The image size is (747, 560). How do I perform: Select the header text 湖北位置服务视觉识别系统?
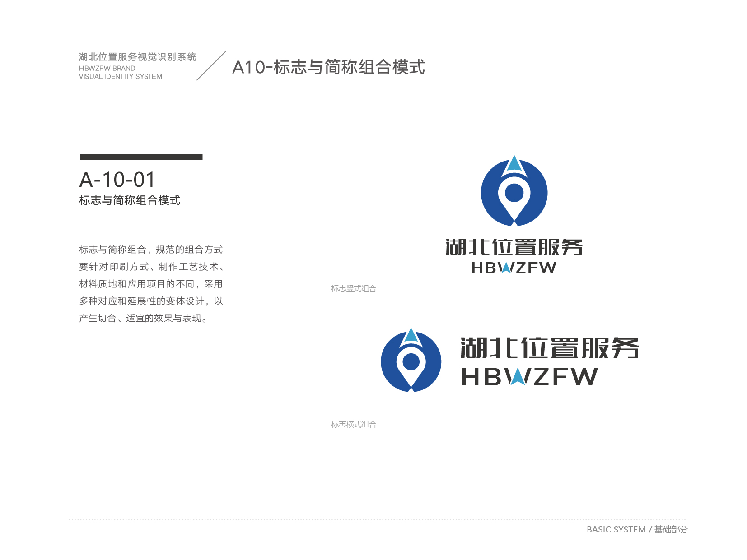pos(137,57)
